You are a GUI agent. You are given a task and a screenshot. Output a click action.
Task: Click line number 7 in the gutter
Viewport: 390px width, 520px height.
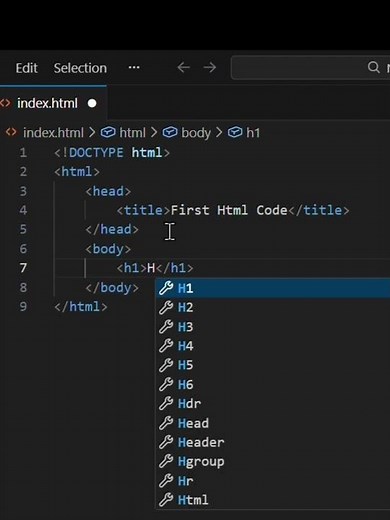pos(23,268)
